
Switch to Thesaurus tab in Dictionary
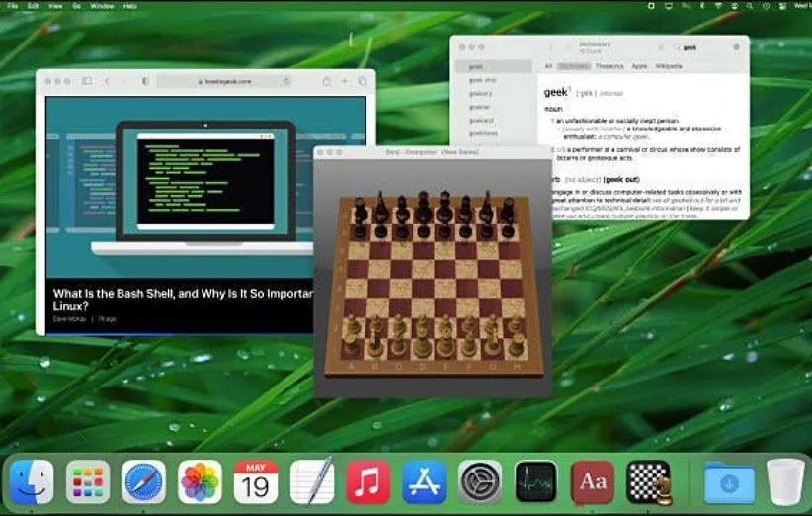click(x=609, y=66)
